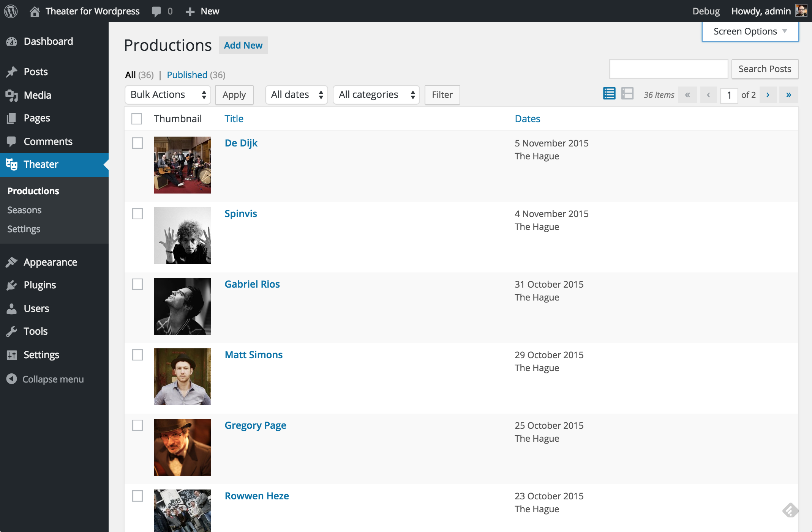Click the admin avatar picture
Viewport: 812px width, 532px height.
point(801,11)
